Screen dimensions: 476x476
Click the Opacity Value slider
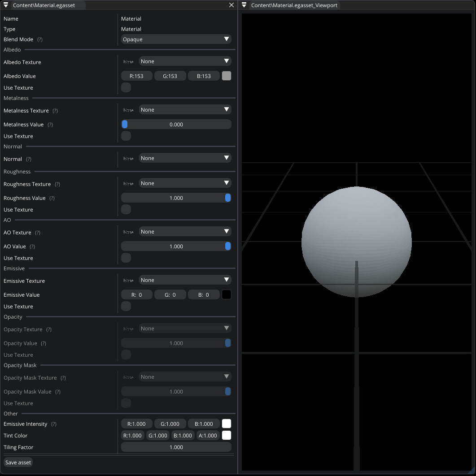click(176, 343)
